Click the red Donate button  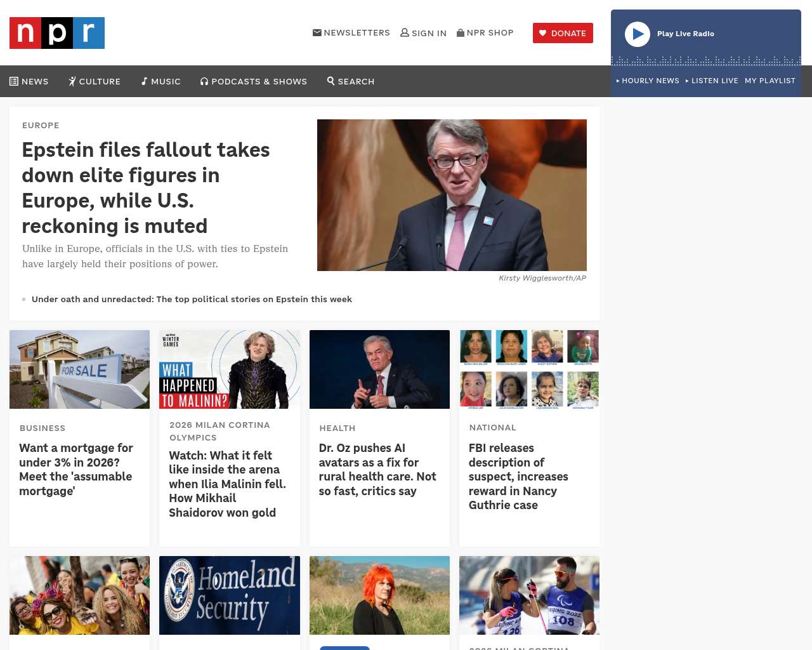(x=563, y=33)
